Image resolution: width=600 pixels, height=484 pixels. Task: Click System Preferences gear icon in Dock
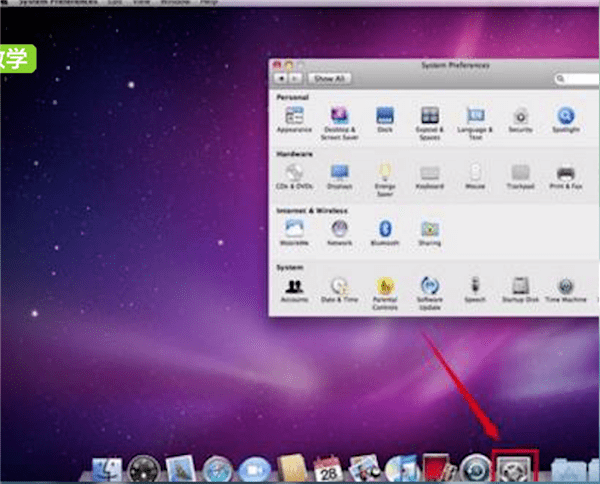(x=513, y=469)
